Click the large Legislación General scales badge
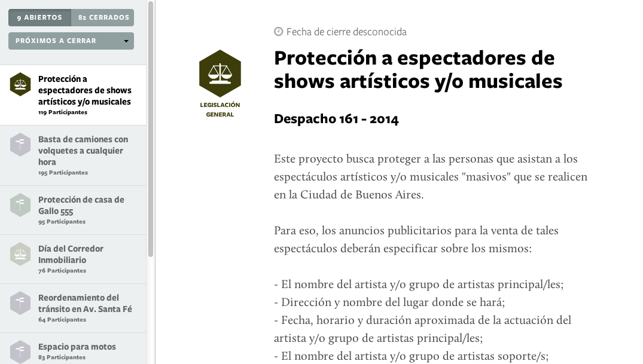Viewport: 643px width, 364px height. 220,74
